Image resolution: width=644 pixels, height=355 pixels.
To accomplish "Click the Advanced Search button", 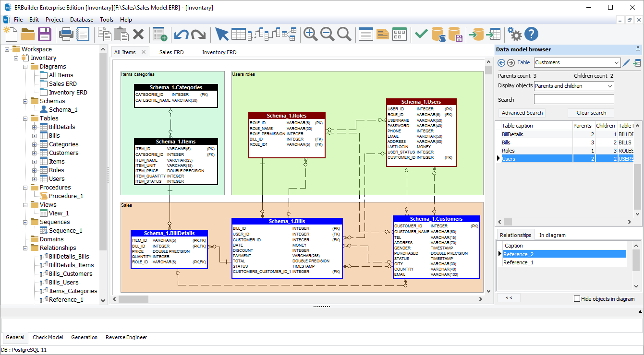I will (522, 113).
